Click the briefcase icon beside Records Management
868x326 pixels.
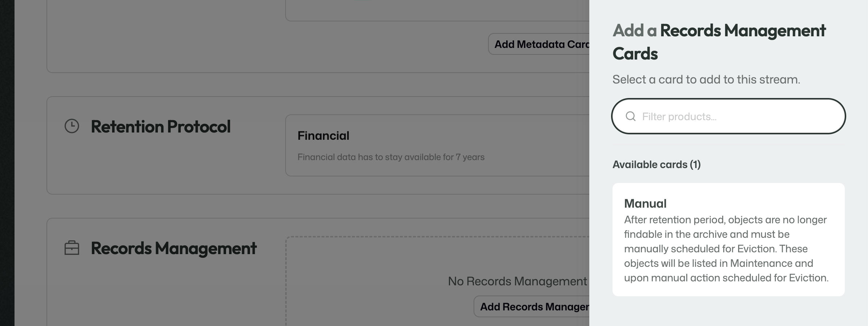click(72, 248)
